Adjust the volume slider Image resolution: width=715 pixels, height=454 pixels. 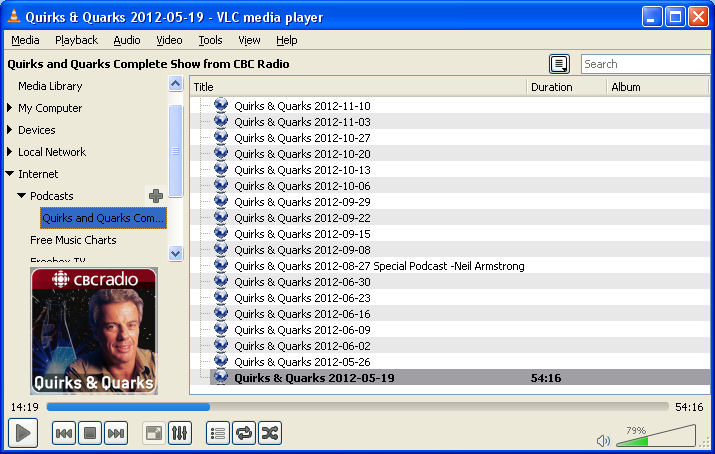pos(655,437)
